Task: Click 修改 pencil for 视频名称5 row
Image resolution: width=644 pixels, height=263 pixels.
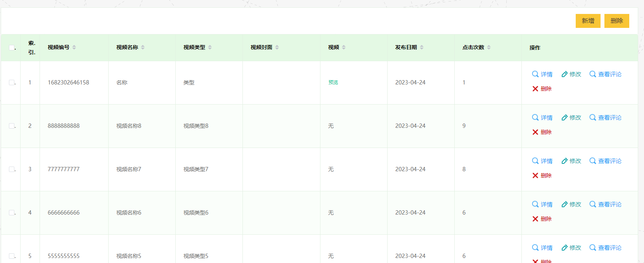Action: [x=571, y=248]
